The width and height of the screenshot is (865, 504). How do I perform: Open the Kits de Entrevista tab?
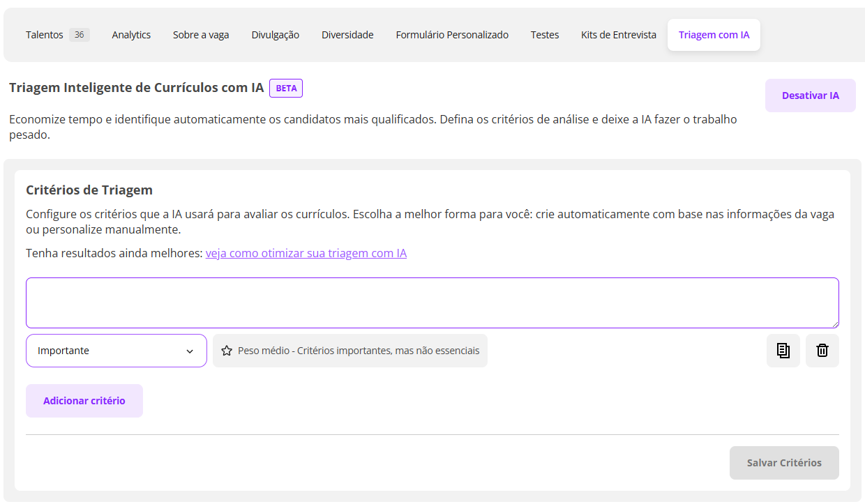(618, 35)
